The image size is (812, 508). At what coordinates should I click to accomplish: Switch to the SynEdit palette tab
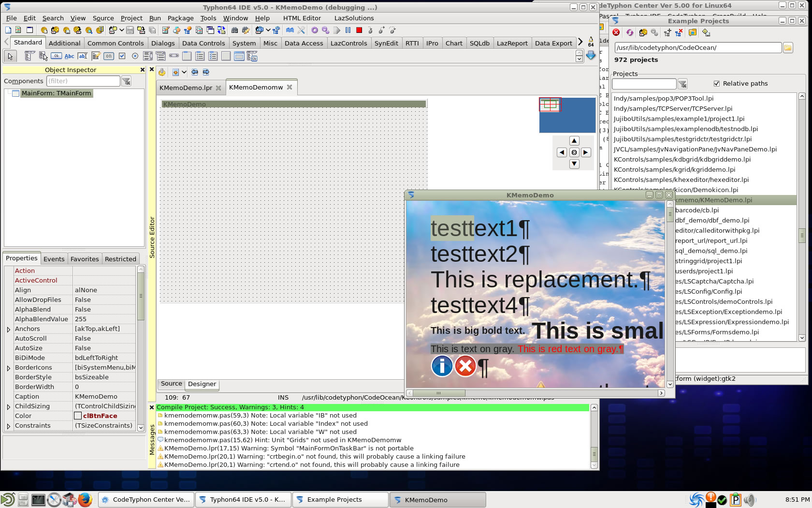[386, 43]
